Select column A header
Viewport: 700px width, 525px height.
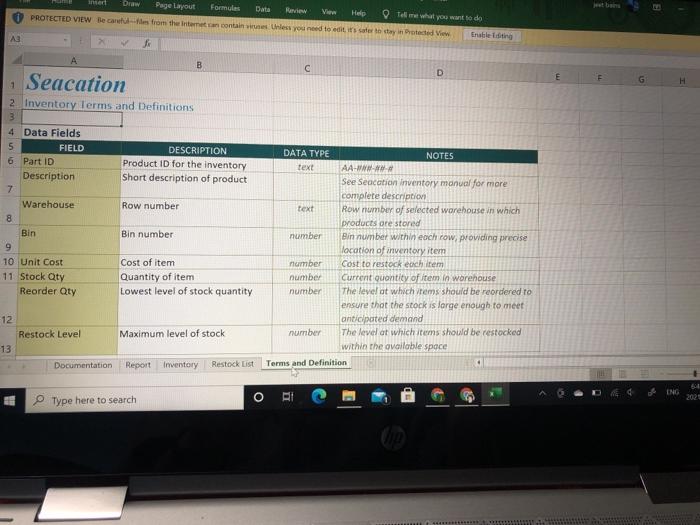[73, 60]
